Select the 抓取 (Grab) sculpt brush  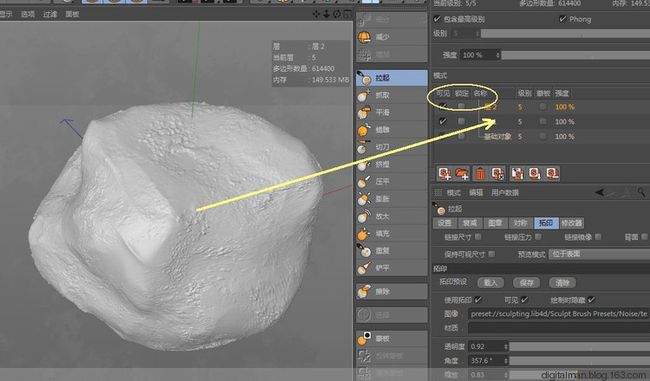coord(392,95)
